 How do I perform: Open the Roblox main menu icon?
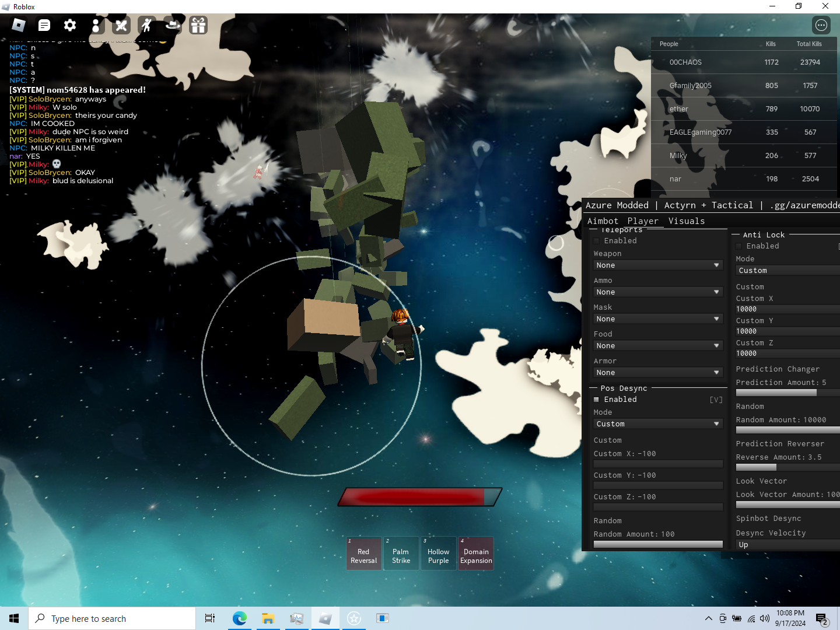point(19,25)
